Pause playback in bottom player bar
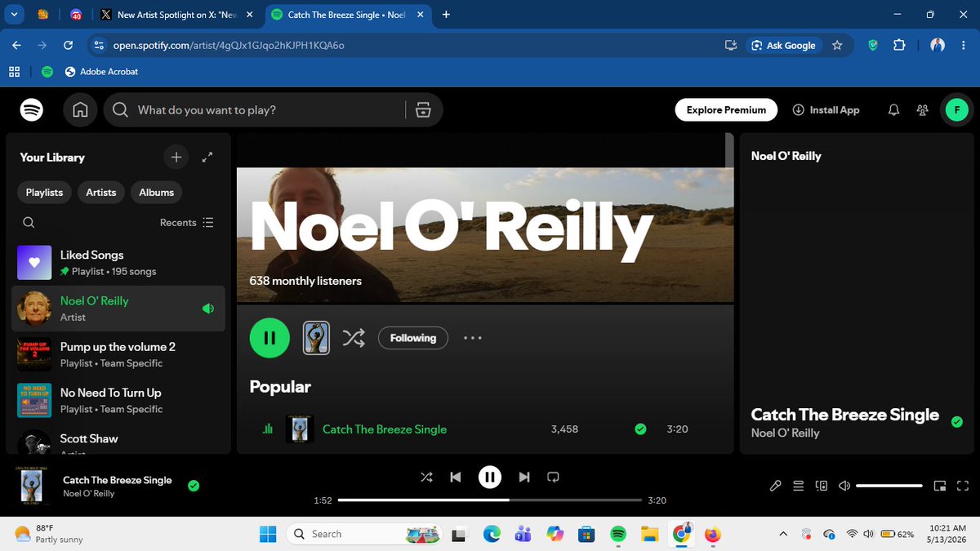This screenshot has width=980, height=551. pyautogui.click(x=490, y=477)
